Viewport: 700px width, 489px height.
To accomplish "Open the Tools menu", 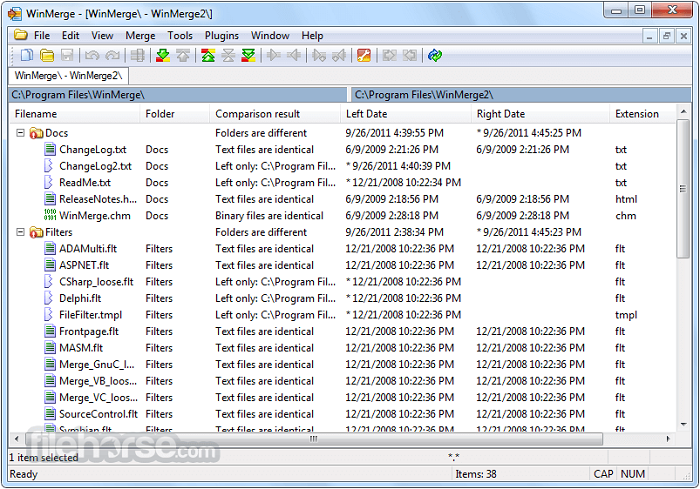I will pos(180,35).
